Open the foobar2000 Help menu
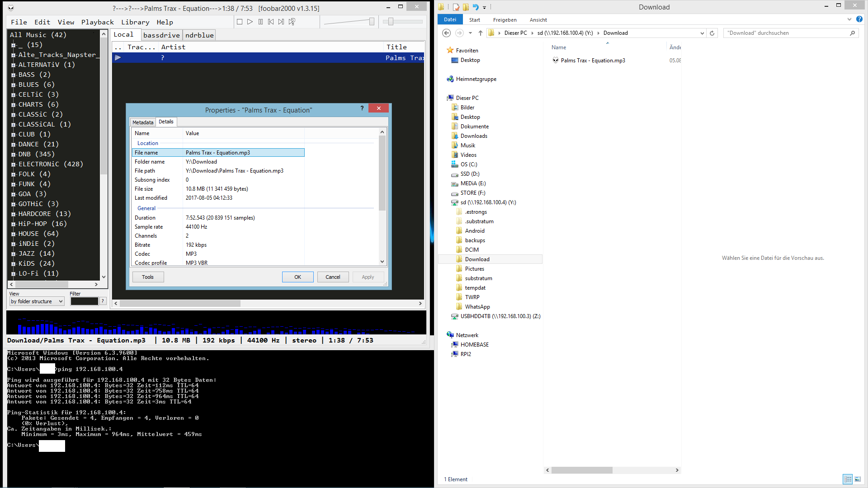This screenshot has width=868, height=488. (165, 22)
